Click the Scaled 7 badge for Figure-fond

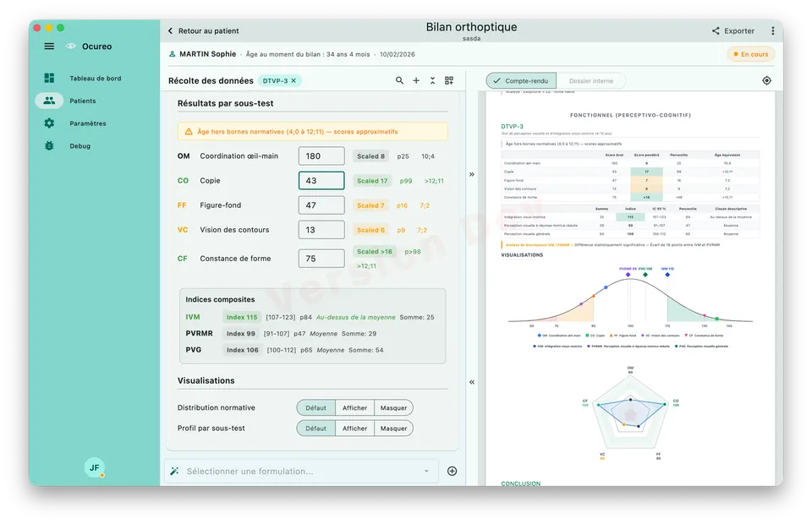pyautogui.click(x=370, y=205)
